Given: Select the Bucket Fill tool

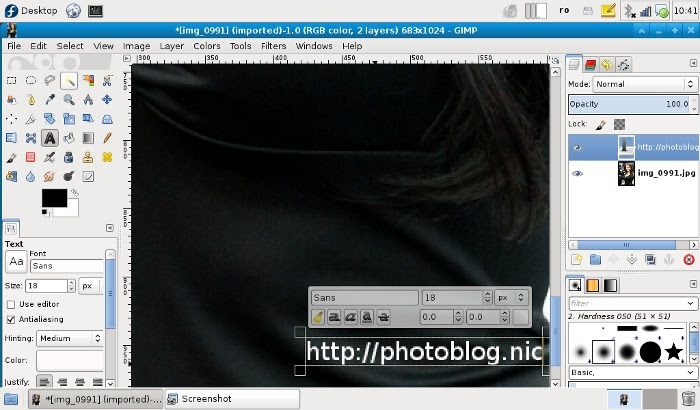Looking at the screenshot, I should [69, 138].
